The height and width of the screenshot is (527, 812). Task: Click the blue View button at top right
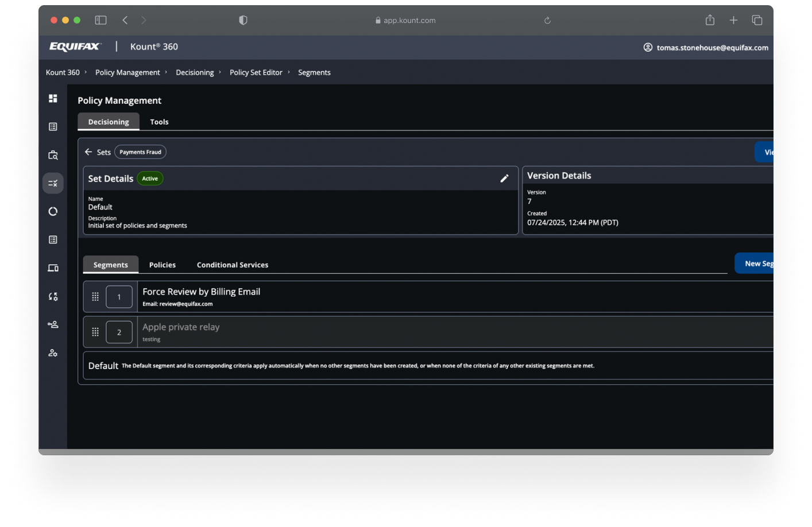pos(764,152)
